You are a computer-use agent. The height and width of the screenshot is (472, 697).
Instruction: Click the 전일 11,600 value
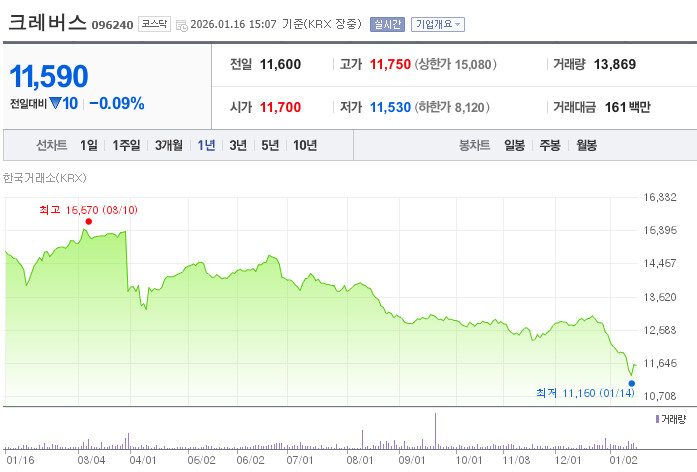pos(280,64)
